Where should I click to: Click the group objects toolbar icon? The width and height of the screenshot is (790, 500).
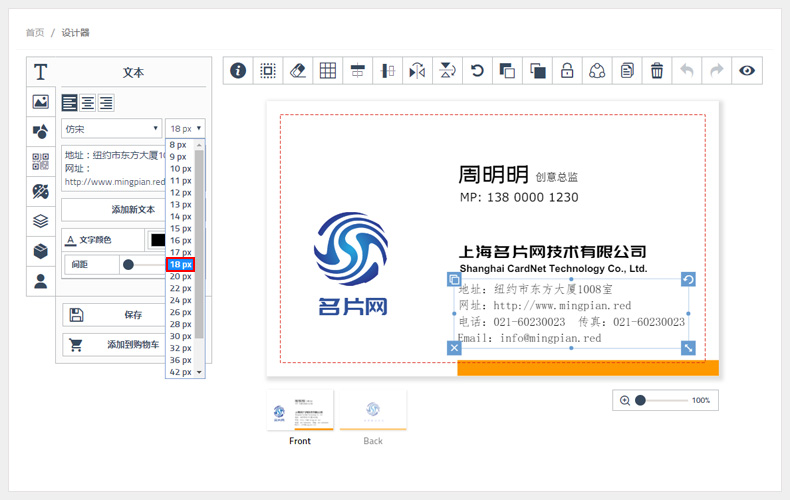point(597,71)
